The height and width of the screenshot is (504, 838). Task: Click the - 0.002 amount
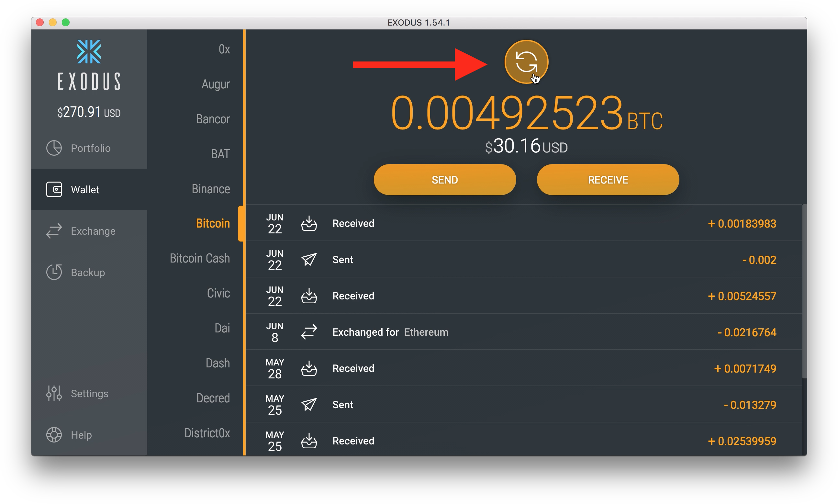(759, 260)
